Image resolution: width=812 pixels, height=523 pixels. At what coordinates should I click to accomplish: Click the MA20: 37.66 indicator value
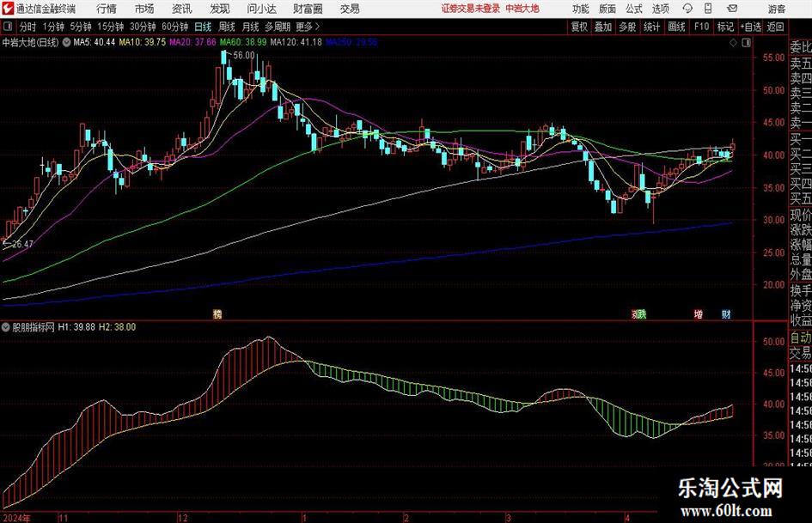click(x=192, y=42)
